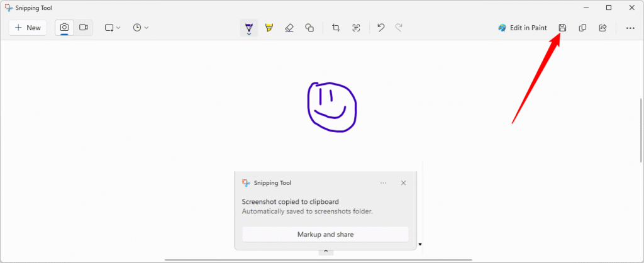Open the delay timer dropdown
The width and height of the screenshot is (644, 263).
click(141, 28)
